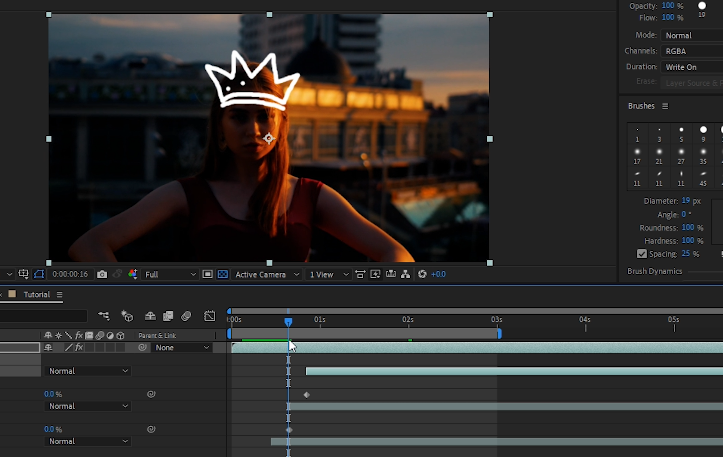Click the collapse transformations column header

(59, 335)
